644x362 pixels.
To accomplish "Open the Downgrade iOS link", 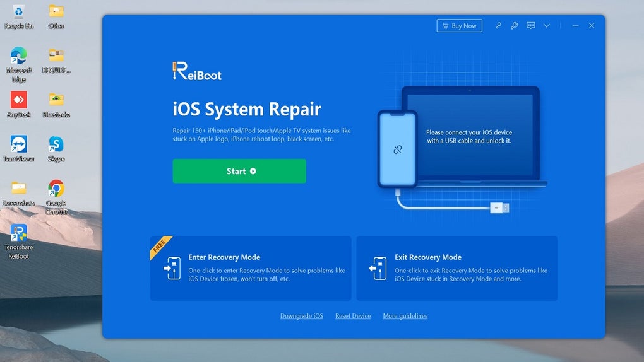I will coord(301,316).
